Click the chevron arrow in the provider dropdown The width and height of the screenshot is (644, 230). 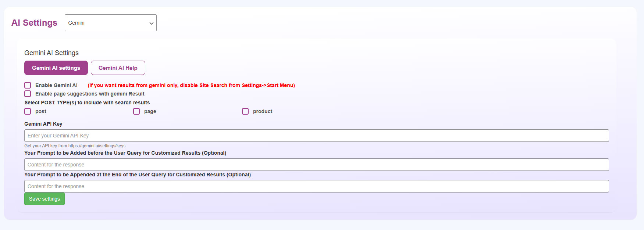point(151,23)
